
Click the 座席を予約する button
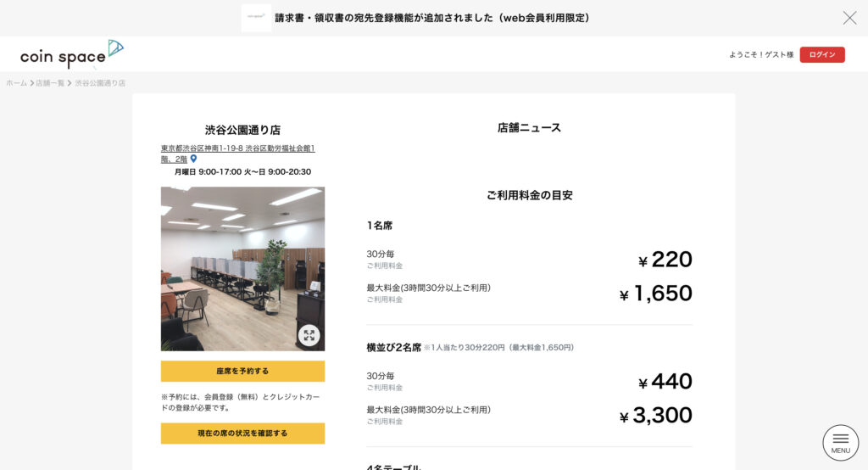(242, 372)
